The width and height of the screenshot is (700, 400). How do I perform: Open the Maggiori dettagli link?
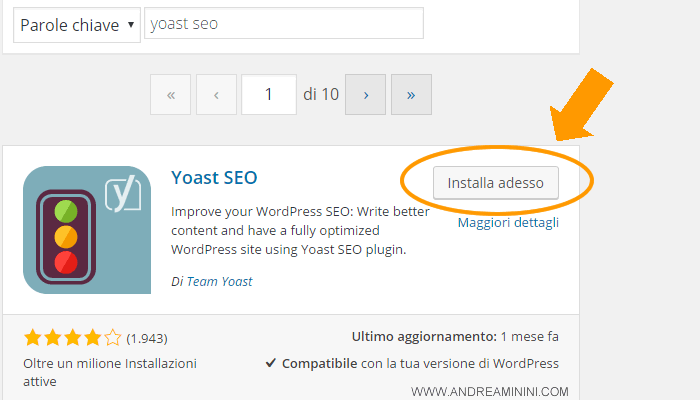[x=508, y=222]
